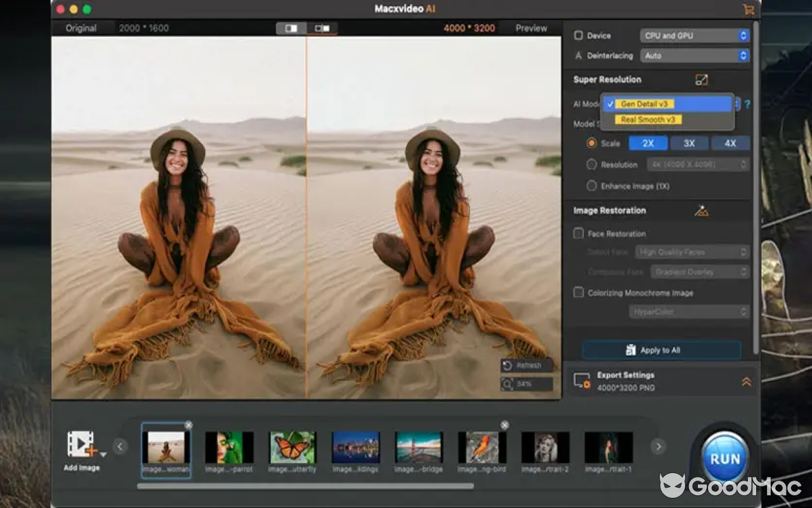Enable Face Restoration checkbox

click(x=579, y=234)
